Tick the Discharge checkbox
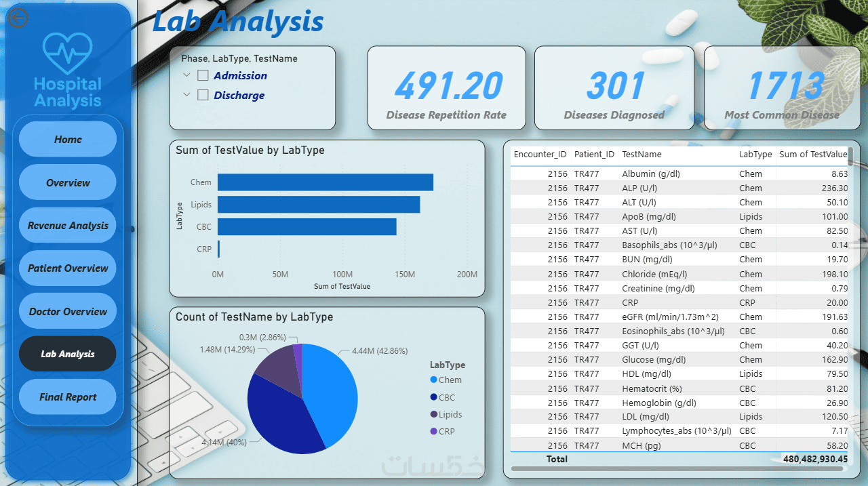The width and height of the screenshot is (868, 486). (203, 96)
